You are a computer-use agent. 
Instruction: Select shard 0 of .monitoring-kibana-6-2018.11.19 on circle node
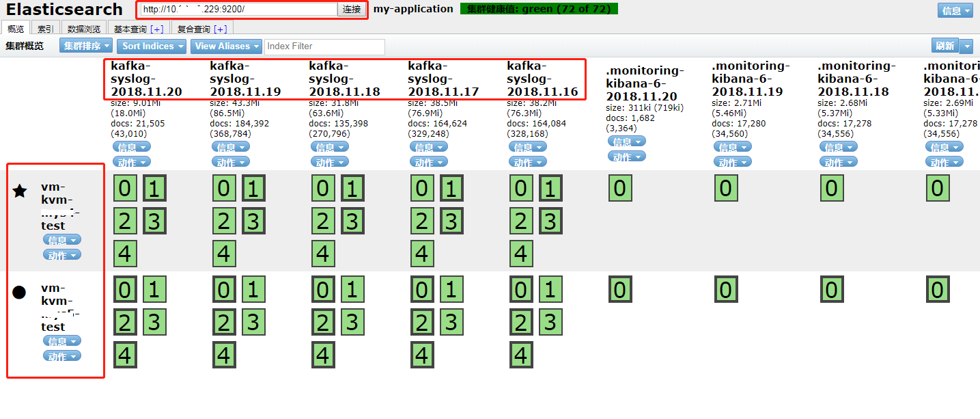point(726,290)
